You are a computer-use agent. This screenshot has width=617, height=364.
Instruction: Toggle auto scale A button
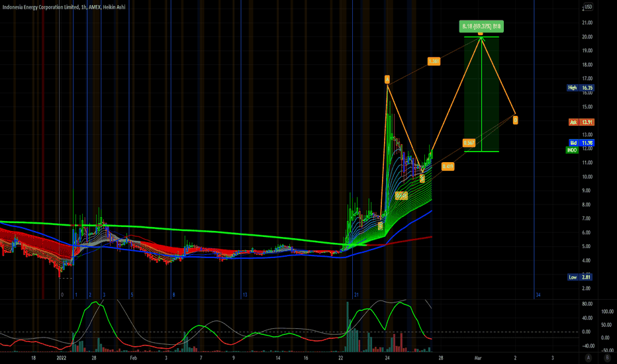[x=589, y=357]
